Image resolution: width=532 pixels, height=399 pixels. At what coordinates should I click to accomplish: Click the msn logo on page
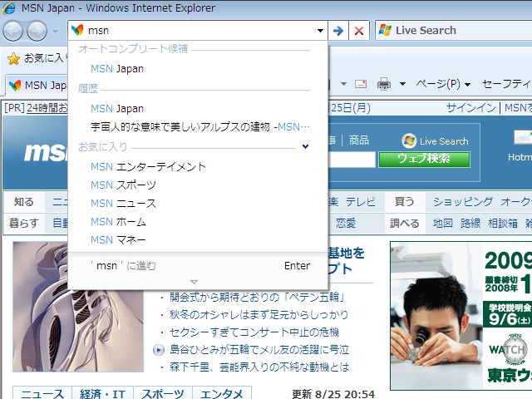(x=46, y=152)
